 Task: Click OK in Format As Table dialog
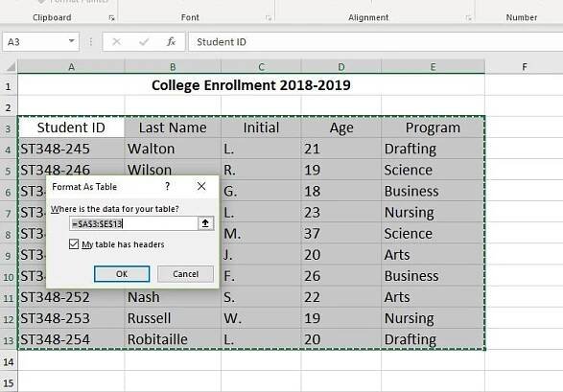tap(122, 274)
